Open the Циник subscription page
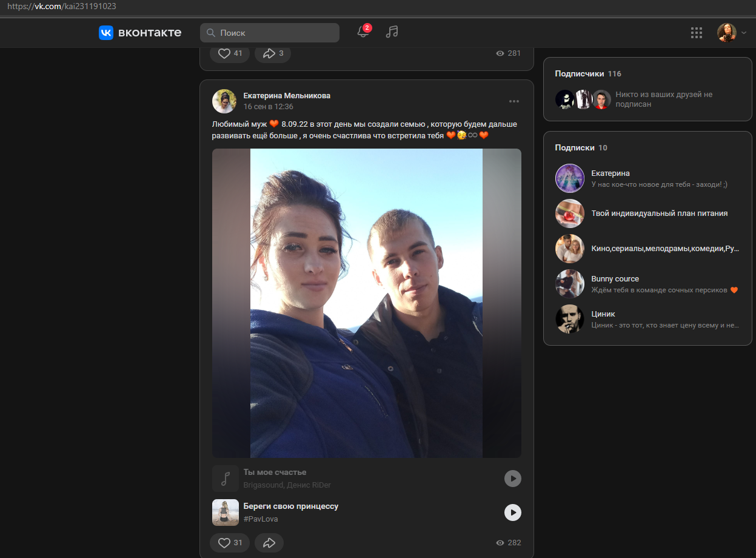Screen dimensions: 756x558 point(647,319)
